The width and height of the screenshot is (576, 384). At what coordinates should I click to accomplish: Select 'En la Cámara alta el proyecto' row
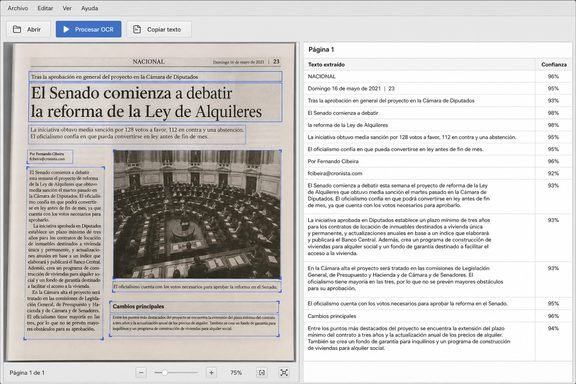click(438, 279)
